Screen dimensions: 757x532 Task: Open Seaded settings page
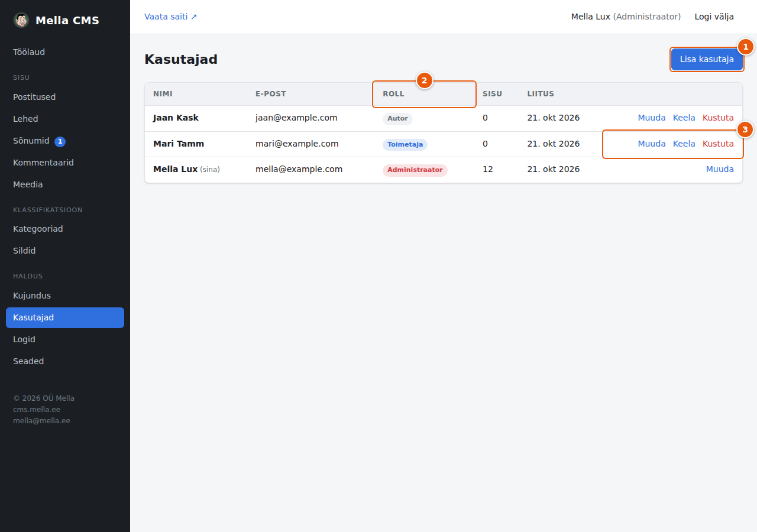tap(65, 361)
